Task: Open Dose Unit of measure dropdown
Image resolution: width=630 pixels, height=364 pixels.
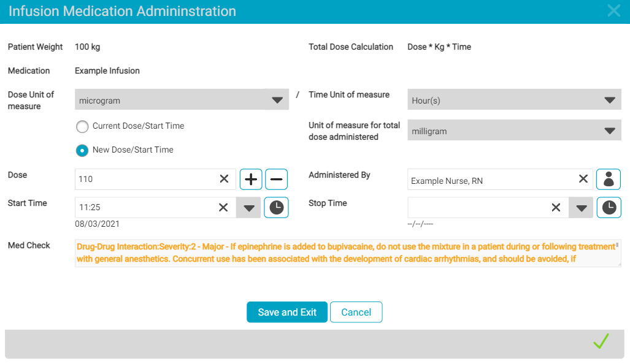Action: (182, 100)
